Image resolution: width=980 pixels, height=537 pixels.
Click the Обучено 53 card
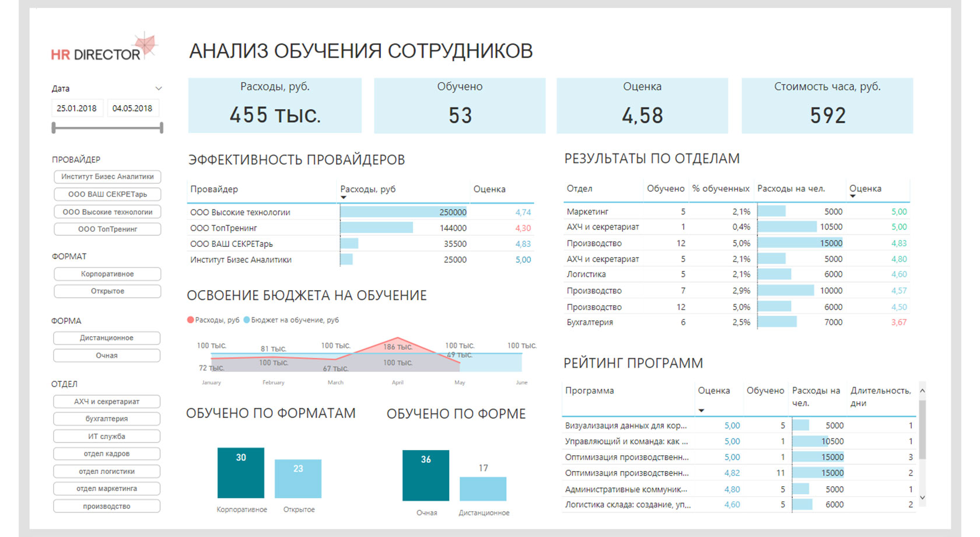point(460,106)
